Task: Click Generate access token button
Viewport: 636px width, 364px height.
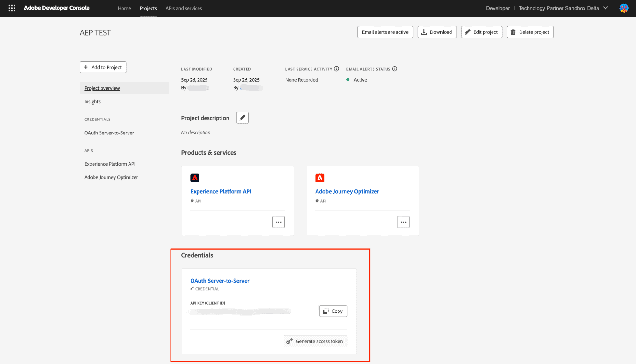Action: 315,341
